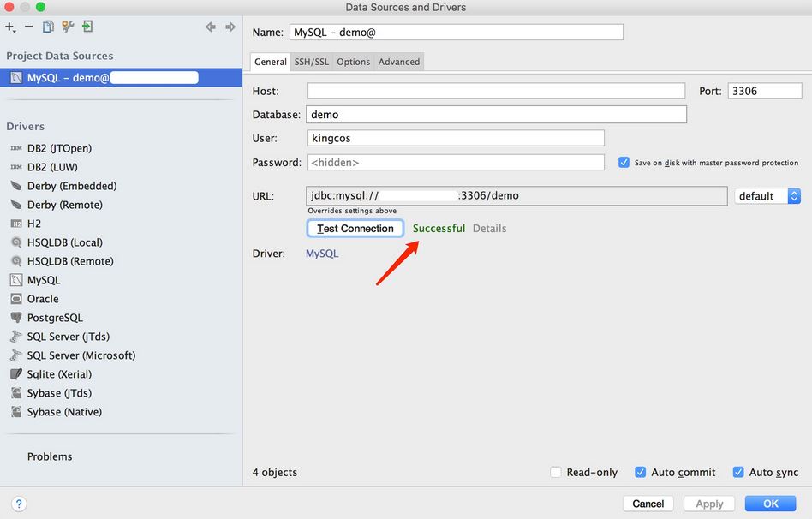This screenshot has height=519, width=812.
Task: Open the SSH/SSL tab
Action: [x=312, y=62]
